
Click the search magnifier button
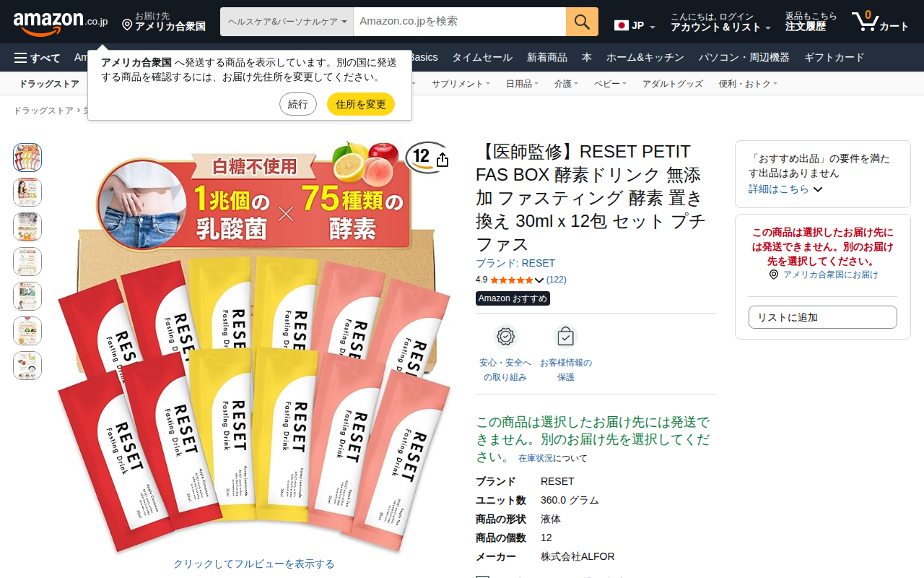tap(582, 22)
